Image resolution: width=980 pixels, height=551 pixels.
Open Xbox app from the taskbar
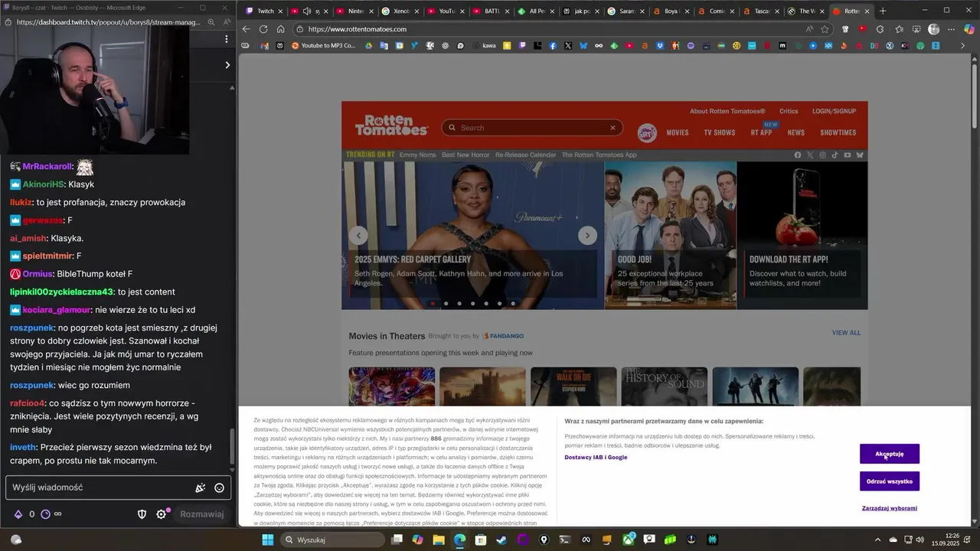(x=629, y=540)
